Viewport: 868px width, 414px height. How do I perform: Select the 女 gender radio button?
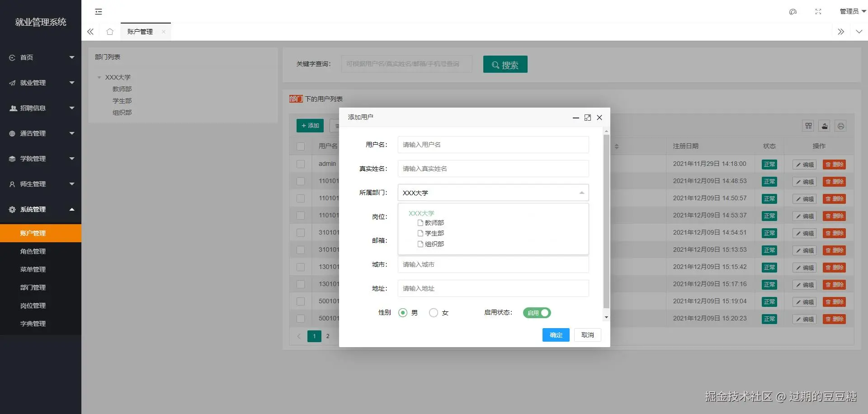[434, 312]
